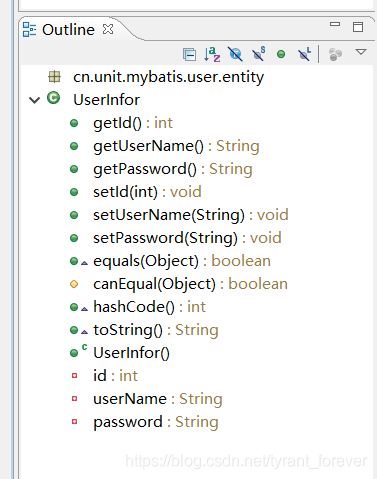Select setPassword(String) : void method
Screen dimensions: 377x479
click(187, 238)
